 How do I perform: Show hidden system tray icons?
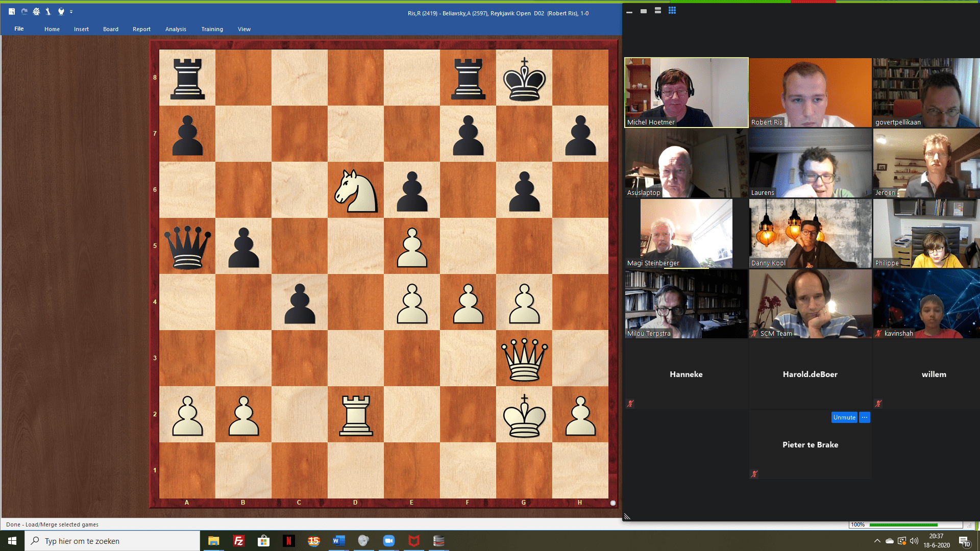(877, 541)
